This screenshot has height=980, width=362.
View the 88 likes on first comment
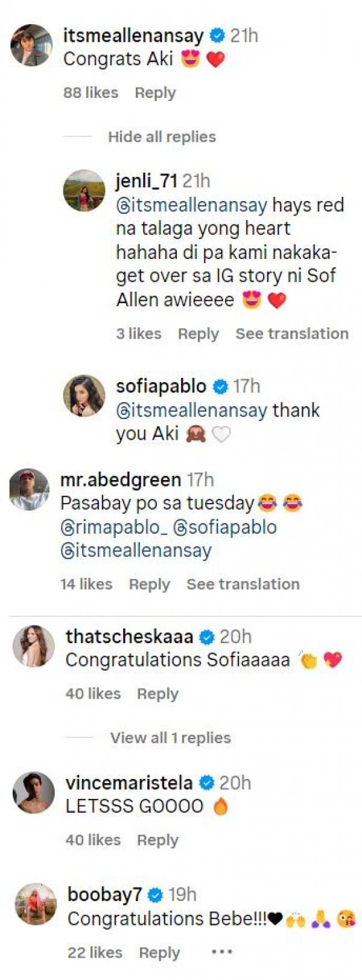[x=91, y=93]
